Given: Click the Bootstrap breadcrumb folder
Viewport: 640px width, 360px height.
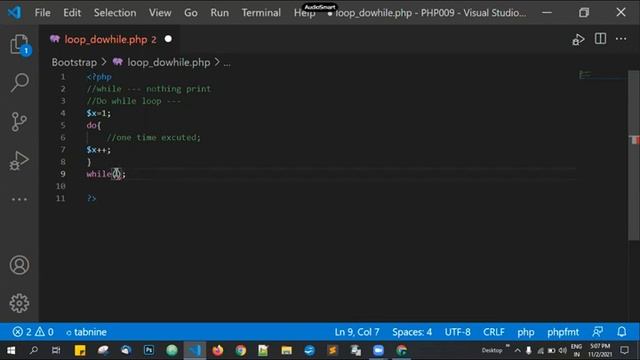Looking at the screenshot, I should pos(74,62).
